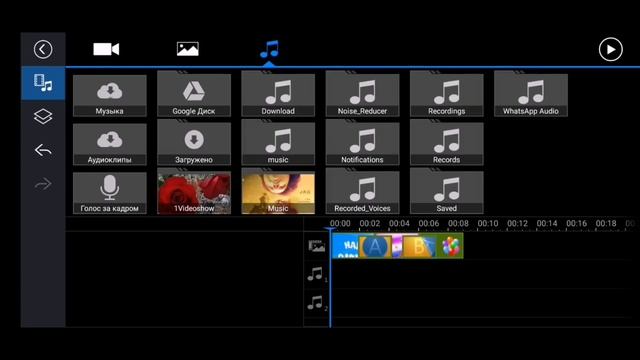Select the balloons clip on timeline
The width and height of the screenshot is (640, 360).
450,246
